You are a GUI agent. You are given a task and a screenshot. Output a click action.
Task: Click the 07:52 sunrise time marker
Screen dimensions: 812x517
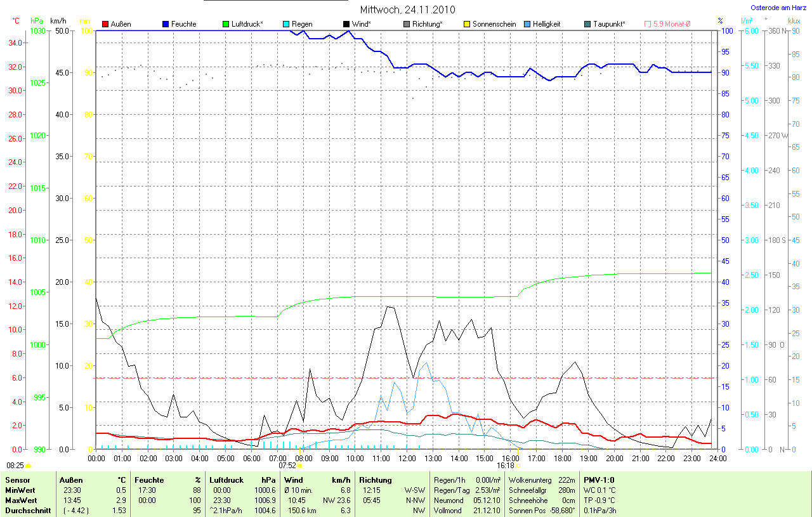click(287, 465)
